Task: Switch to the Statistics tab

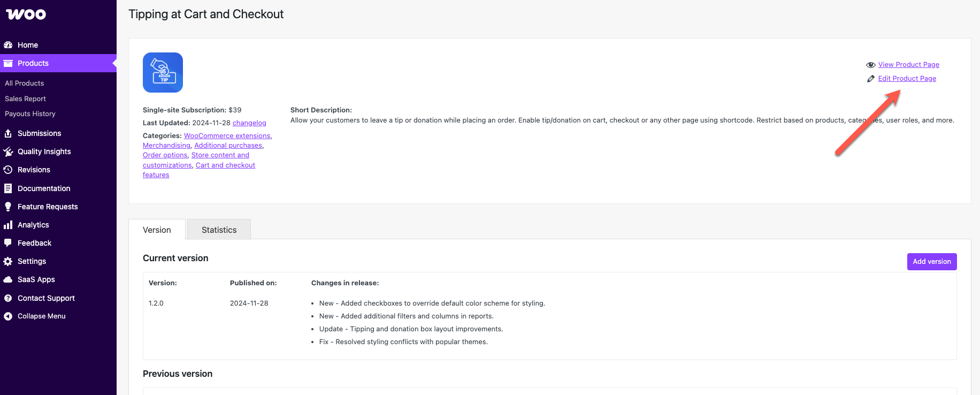Action: pos(219,230)
